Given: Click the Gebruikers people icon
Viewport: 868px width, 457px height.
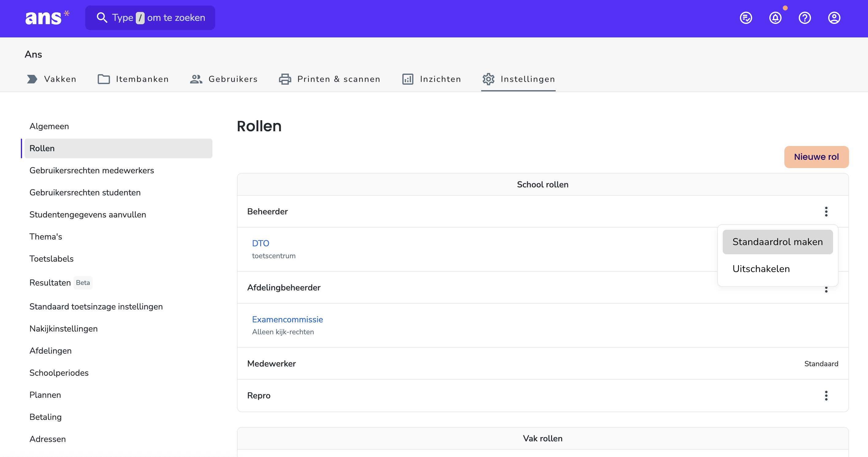Looking at the screenshot, I should coord(196,79).
